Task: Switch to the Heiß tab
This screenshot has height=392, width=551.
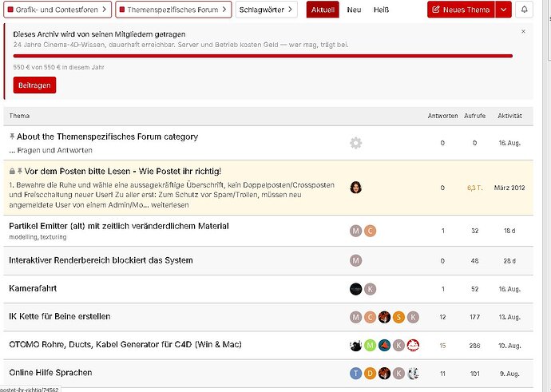Action: click(x=381, y=10)
